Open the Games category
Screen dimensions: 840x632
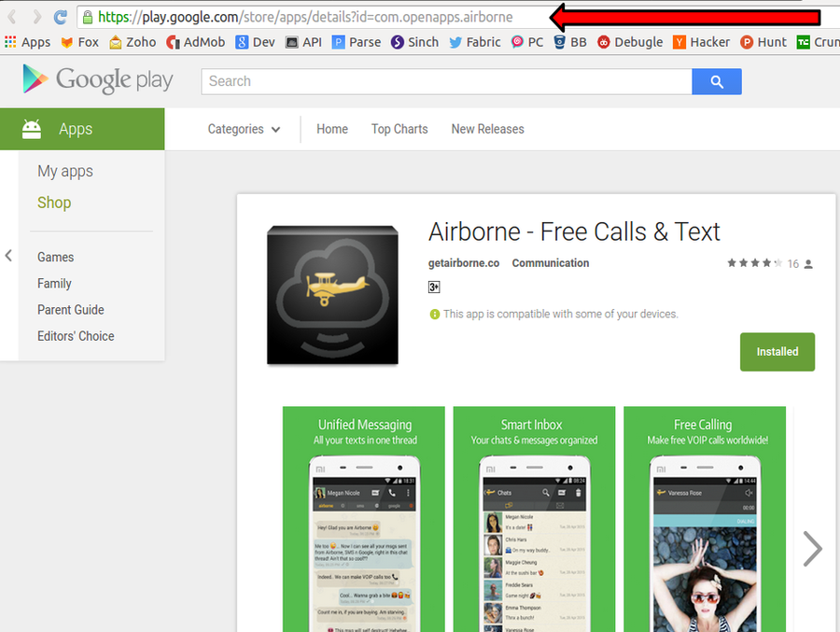click(56, 258)
